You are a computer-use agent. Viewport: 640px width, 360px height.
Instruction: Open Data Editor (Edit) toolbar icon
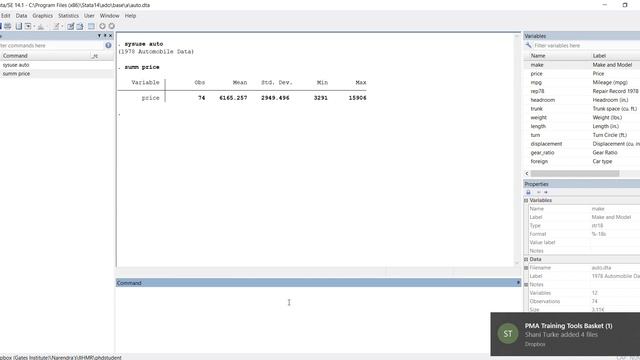(x=71, y=26)
